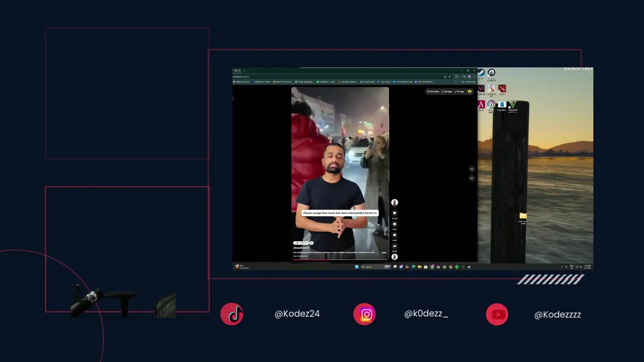
Task: Open File Explorer from the taskbar
Action: coord(419,266)
